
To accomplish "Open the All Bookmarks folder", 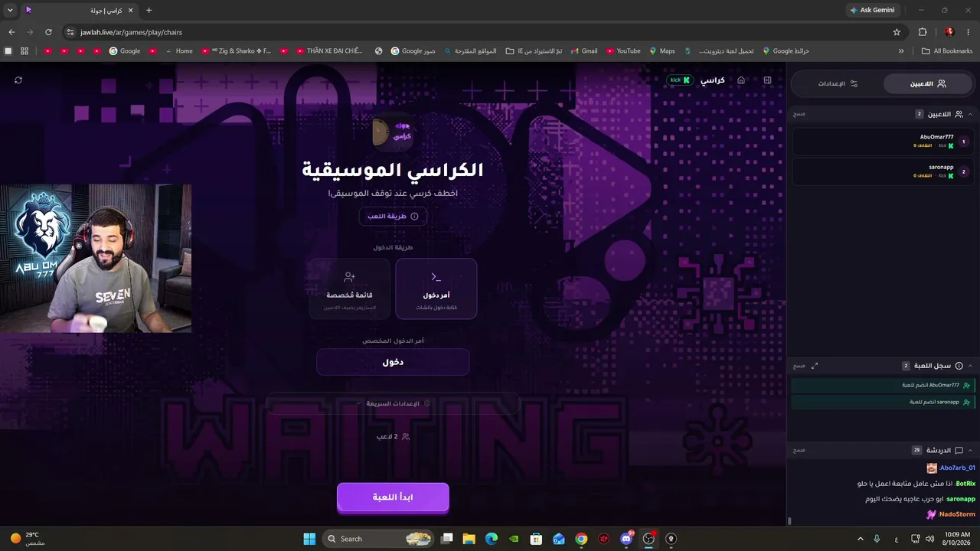I will (x=947, y=51).
